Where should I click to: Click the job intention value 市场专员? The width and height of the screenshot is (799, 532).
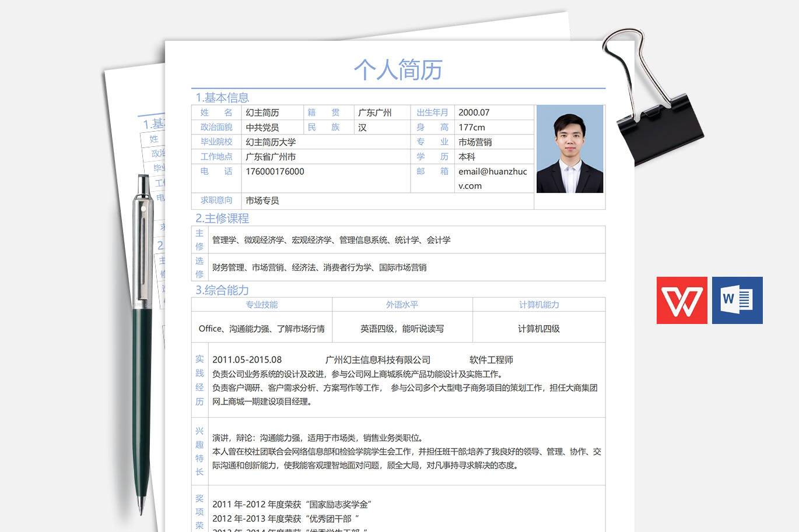[x=262, y=200]
